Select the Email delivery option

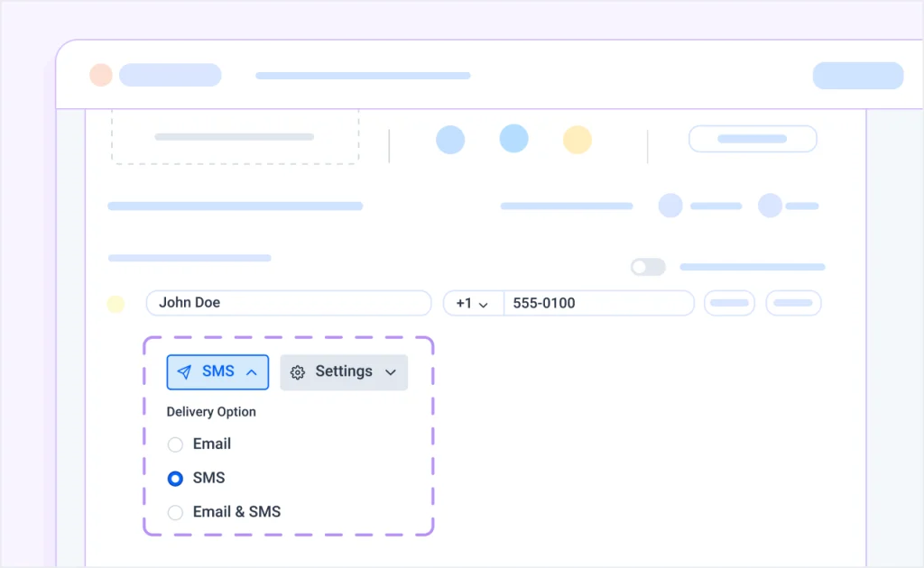[x=175, y=444]
